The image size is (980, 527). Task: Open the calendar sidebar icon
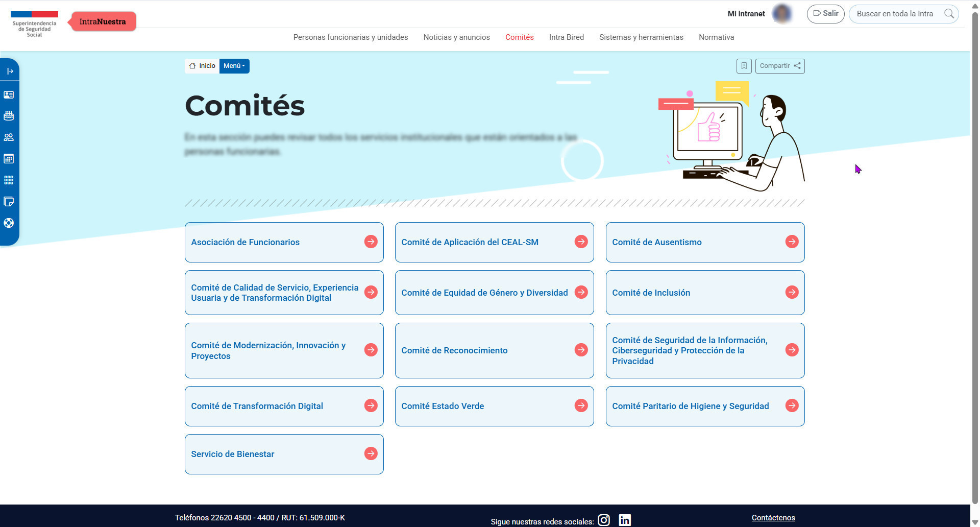(x=9, y=159)
